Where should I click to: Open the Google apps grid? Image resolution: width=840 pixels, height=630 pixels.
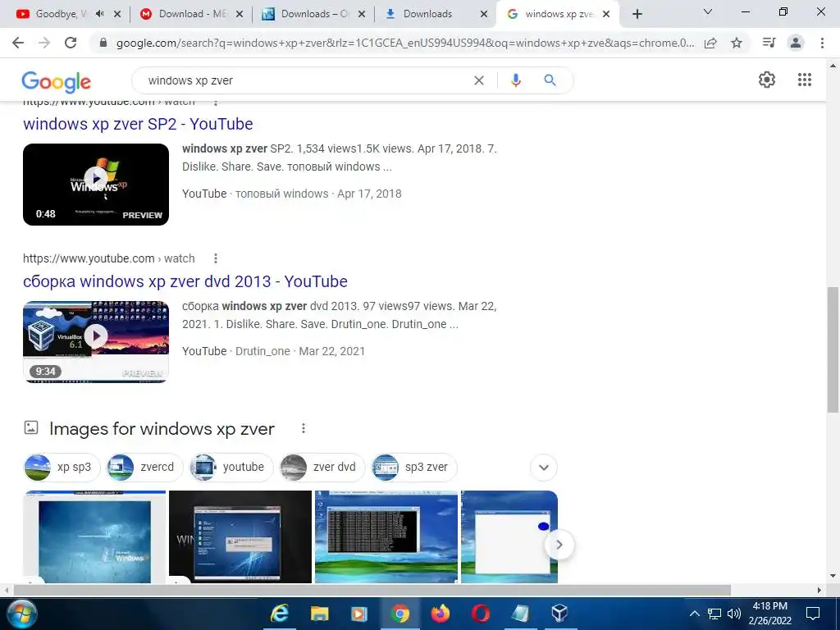pos(804,80)
